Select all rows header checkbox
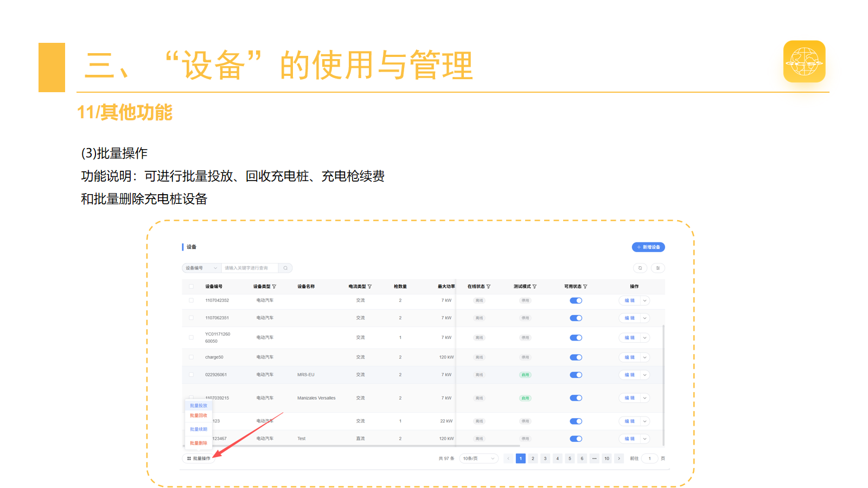The height and width of the screenshot is (488, 868). 191,286
